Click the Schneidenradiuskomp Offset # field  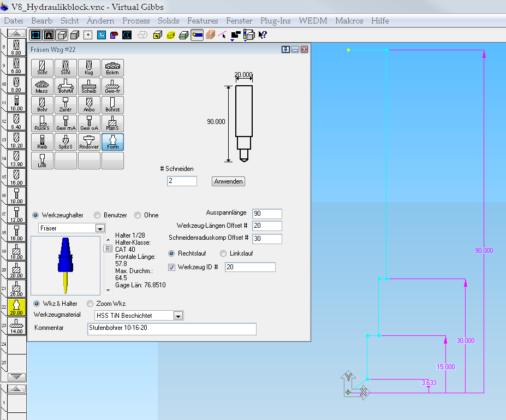point(267,239)
